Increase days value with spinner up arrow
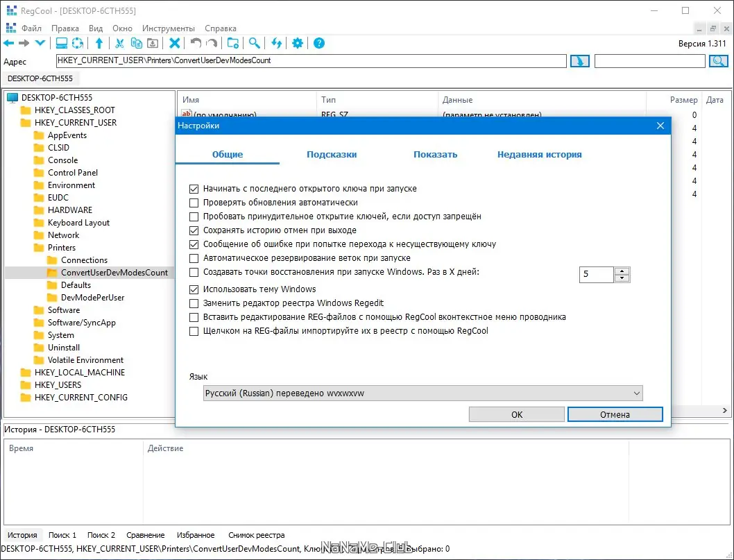Image resolution: width=734 pixels, height=560 pixels. 622,271
